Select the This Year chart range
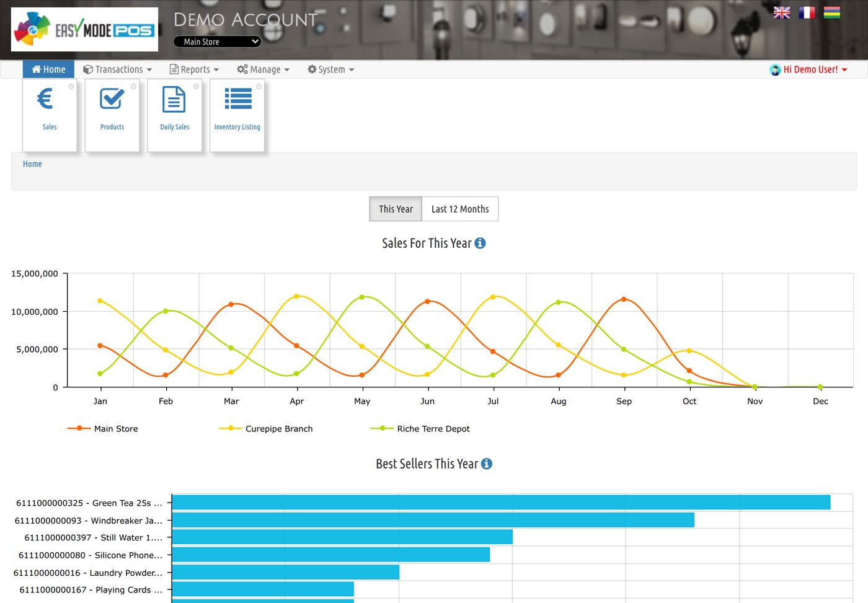 click(x=396, y=209)
